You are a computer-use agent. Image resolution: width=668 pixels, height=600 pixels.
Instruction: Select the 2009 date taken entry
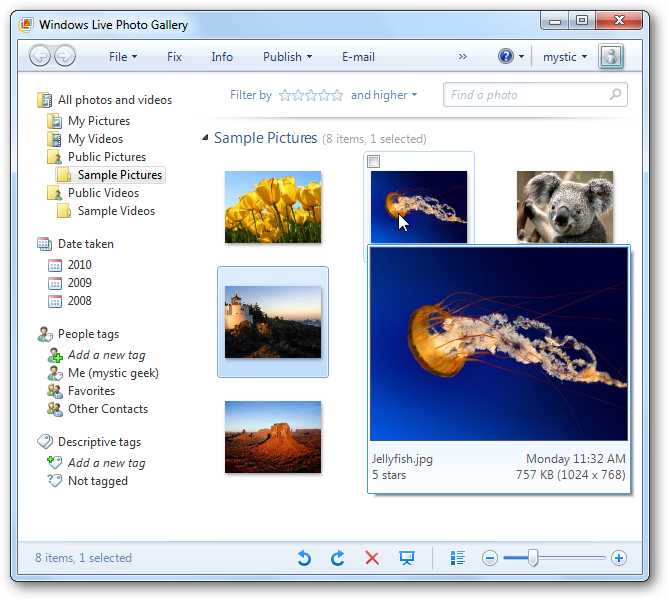(x=79, y=283)
